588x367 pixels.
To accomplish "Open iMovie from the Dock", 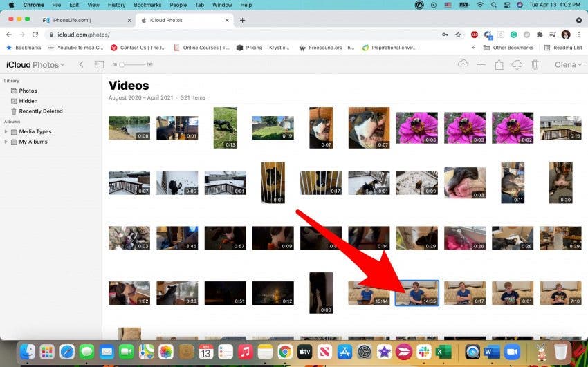I will pos(384,352).
